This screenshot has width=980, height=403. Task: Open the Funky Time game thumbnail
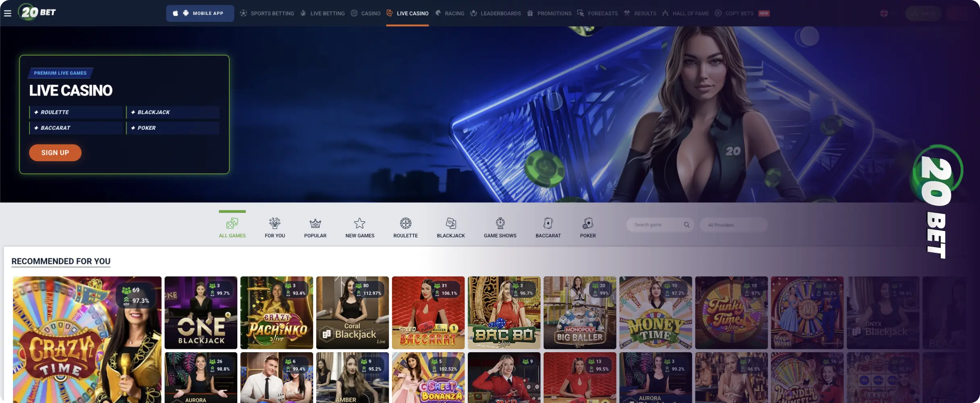pos(731,313)
